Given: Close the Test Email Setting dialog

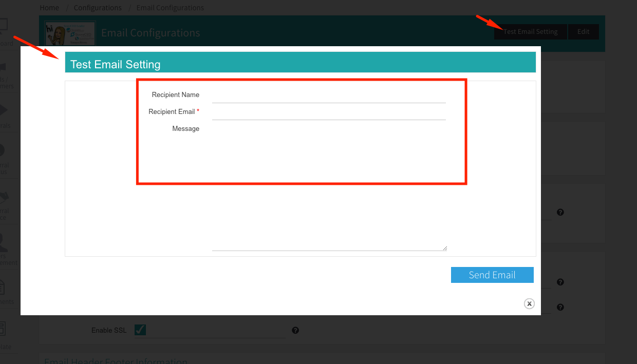Looking at the screenshot, I should pos(529,303).
